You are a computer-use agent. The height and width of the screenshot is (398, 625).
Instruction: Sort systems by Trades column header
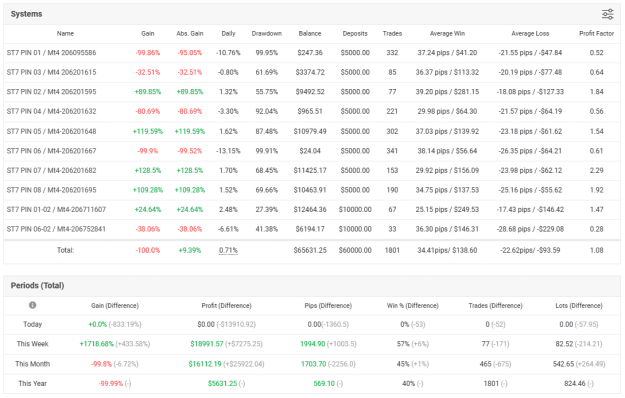coord(392,33)
